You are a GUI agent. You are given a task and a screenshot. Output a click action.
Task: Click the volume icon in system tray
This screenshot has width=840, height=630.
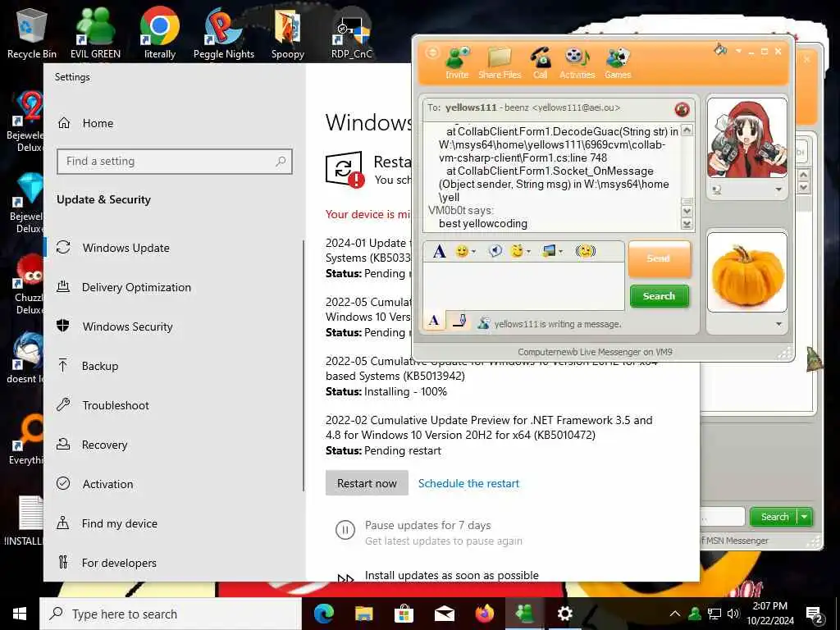733,614
